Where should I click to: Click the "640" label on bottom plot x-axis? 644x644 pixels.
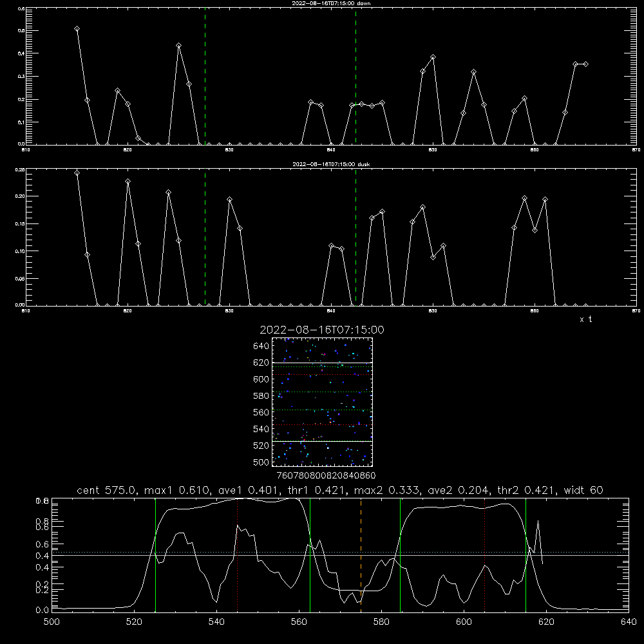click(x=629, y=622)
